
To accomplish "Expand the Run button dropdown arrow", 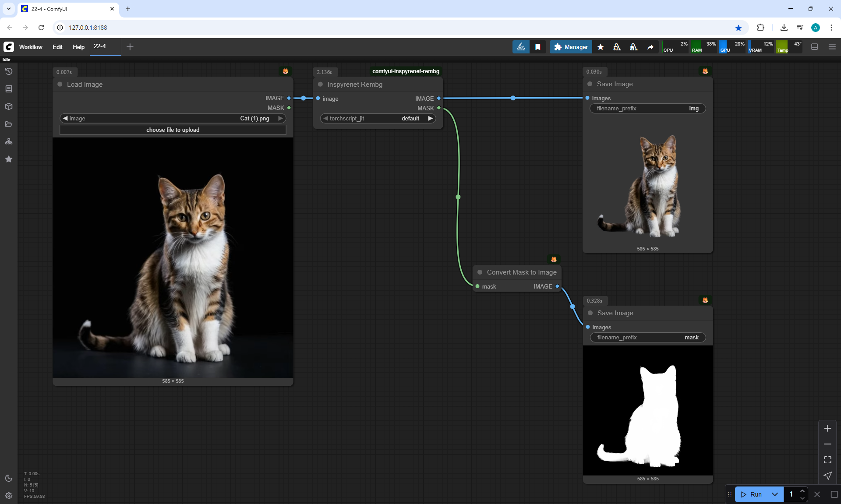I will point(774,494).
